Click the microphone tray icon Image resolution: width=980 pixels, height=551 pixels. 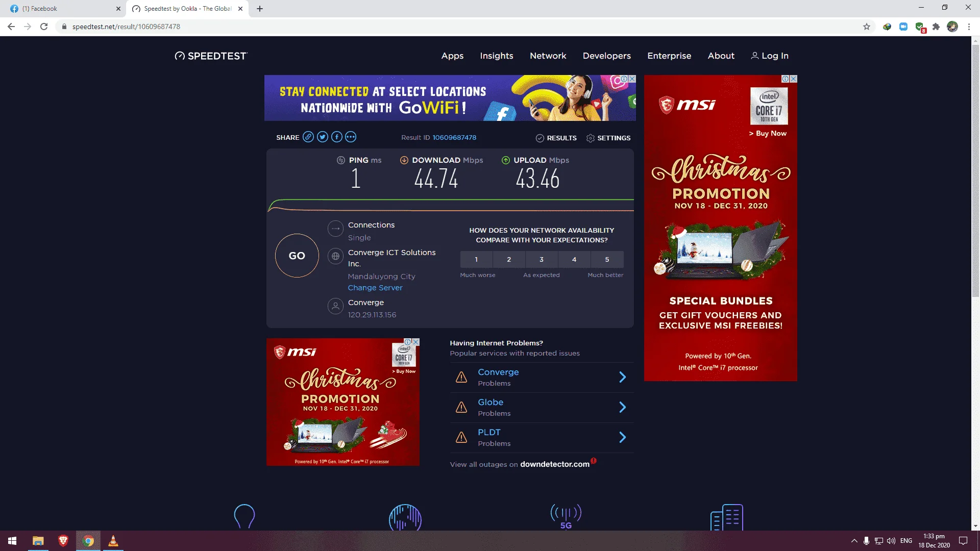coord(866,541)
